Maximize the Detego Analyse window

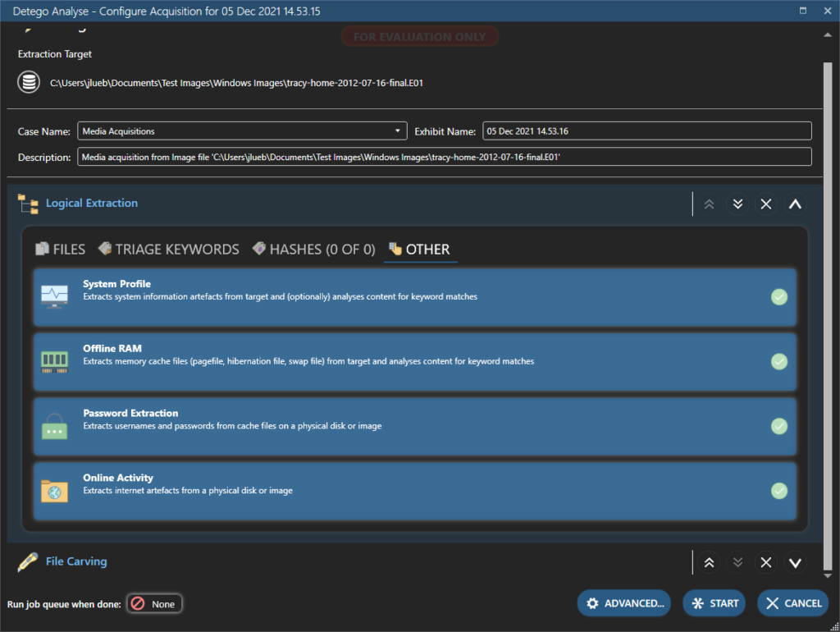coord(802,11)
